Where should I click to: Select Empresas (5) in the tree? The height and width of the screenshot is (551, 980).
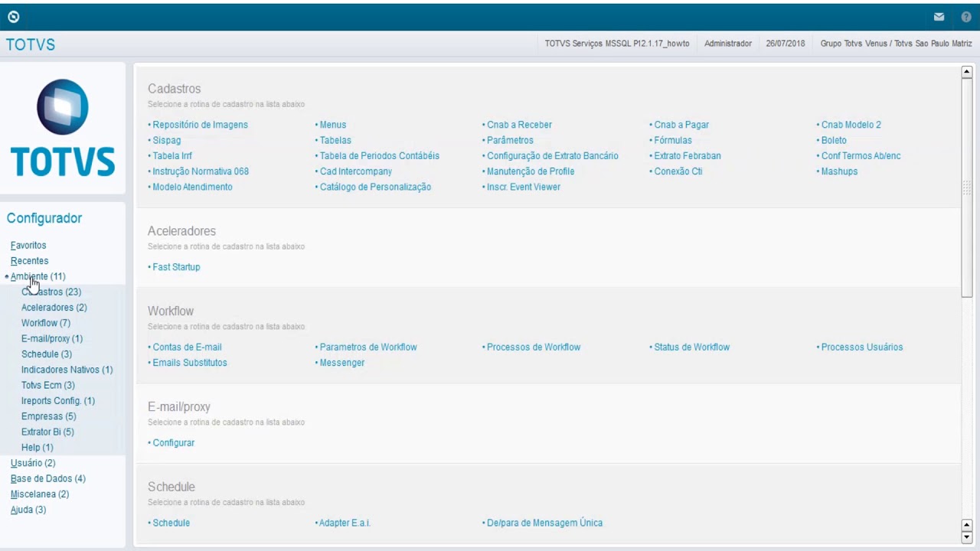coord(49,416)
